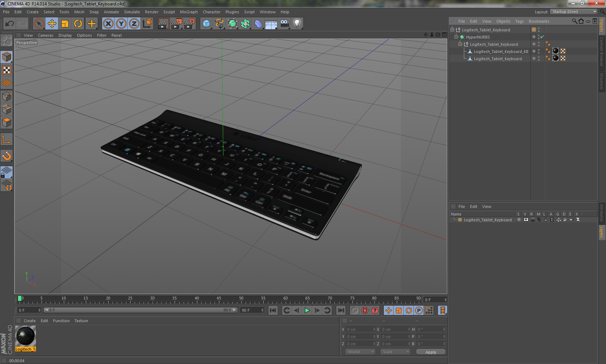Click the Logitech_Tablet_Keyboard layer color swatch
This screenshot has height=364, width=606.
point(460,220)
